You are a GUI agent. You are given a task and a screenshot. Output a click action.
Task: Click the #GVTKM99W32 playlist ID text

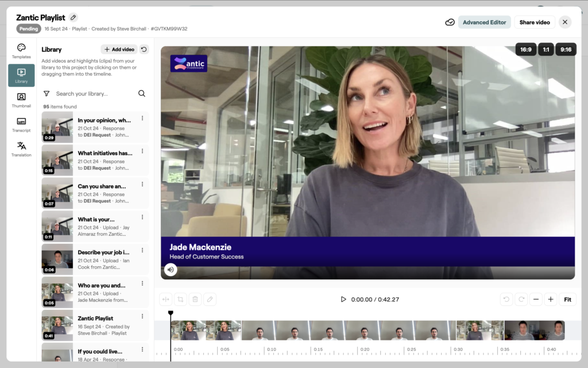click(169, 29)
